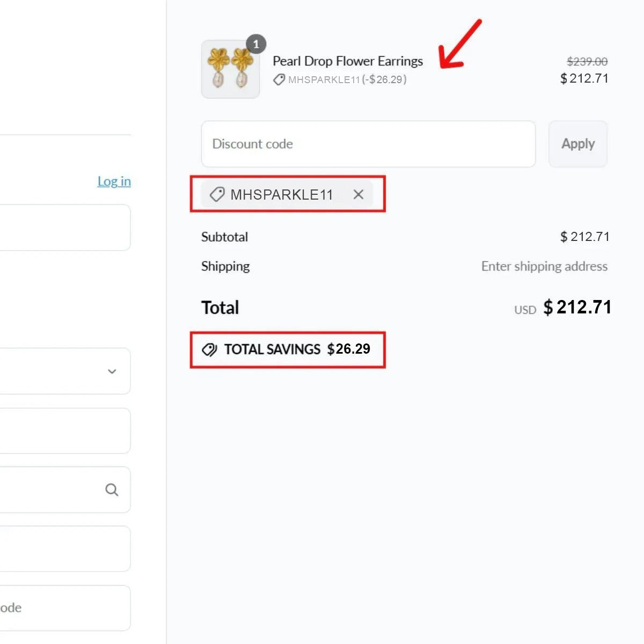Click the Apply discount button
Image resolution: width=644 pixels, height=644 pixels.
(578, 144)
